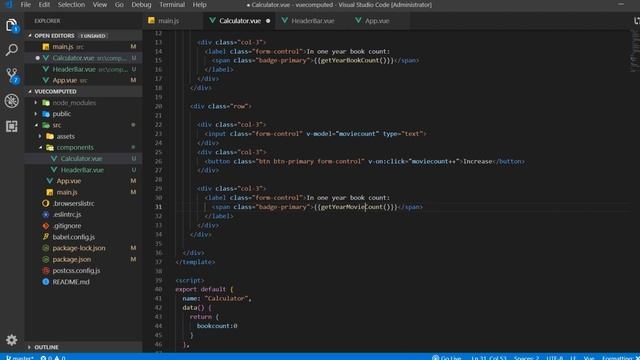Open the File menu
640x360 pixels.
[x=25, y=4]
